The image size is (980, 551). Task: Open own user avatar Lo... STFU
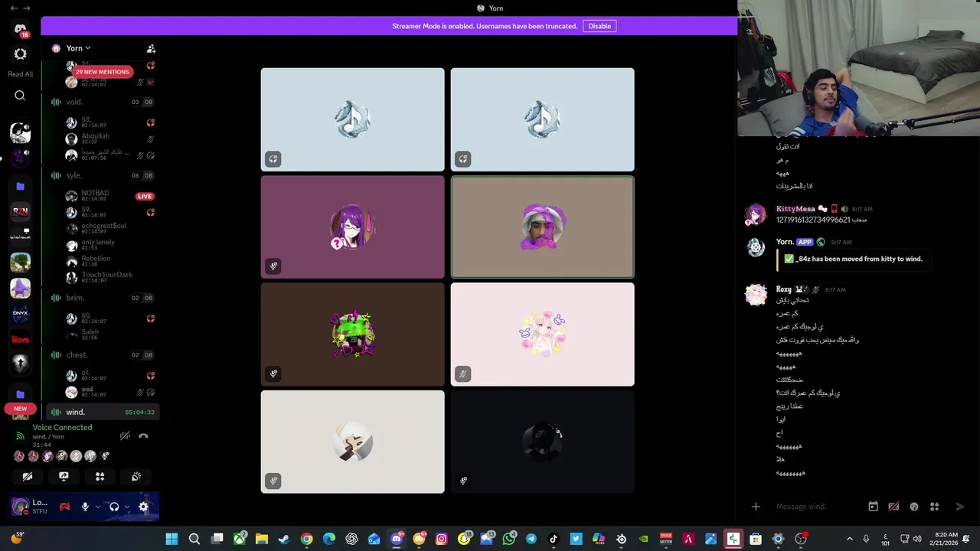[21, 507]
